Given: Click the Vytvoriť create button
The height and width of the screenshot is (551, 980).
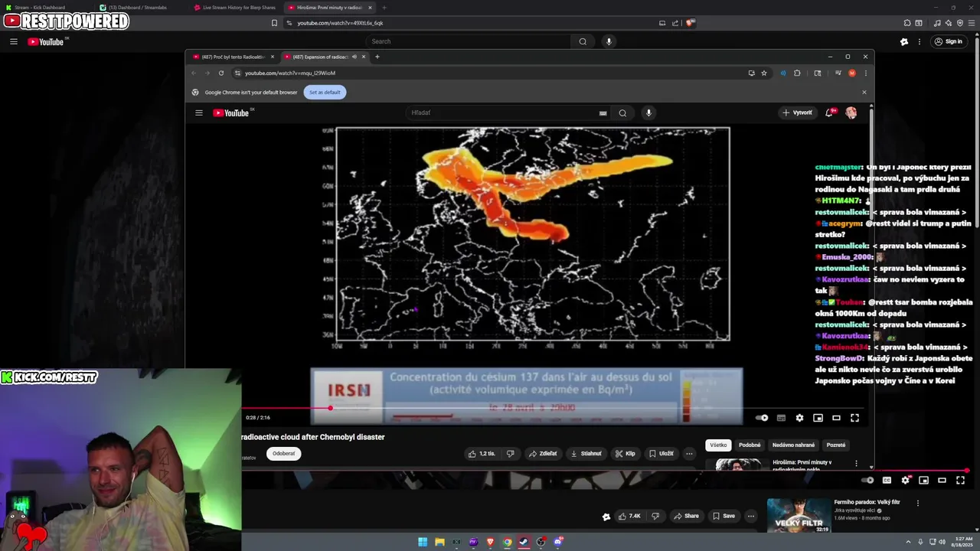Looking at the screenshot, I should (x=797, y=112).
